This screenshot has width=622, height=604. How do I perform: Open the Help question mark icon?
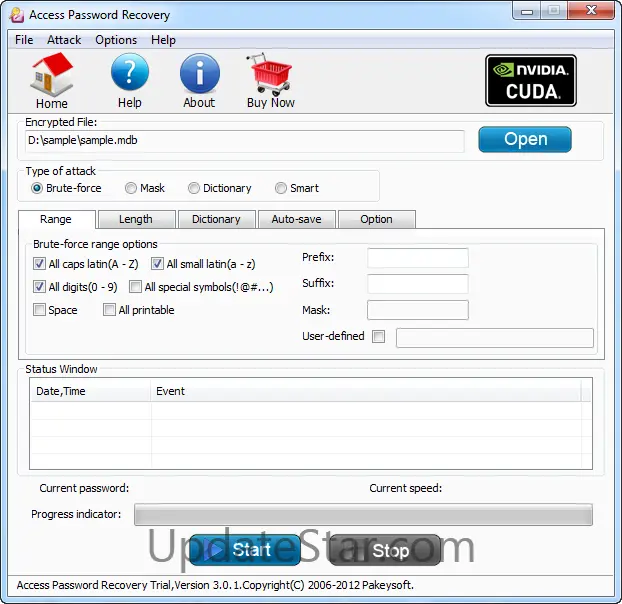pos(130,73)
